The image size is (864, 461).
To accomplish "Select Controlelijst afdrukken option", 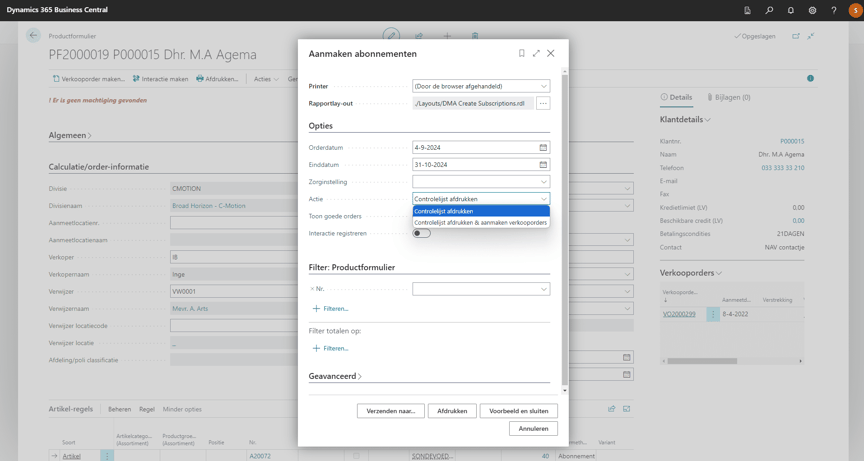I will point(481,211).
